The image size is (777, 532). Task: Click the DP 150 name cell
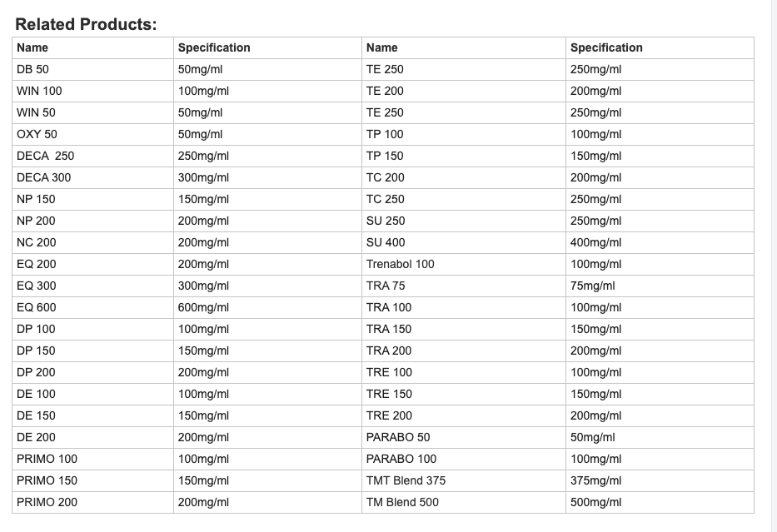36,351
